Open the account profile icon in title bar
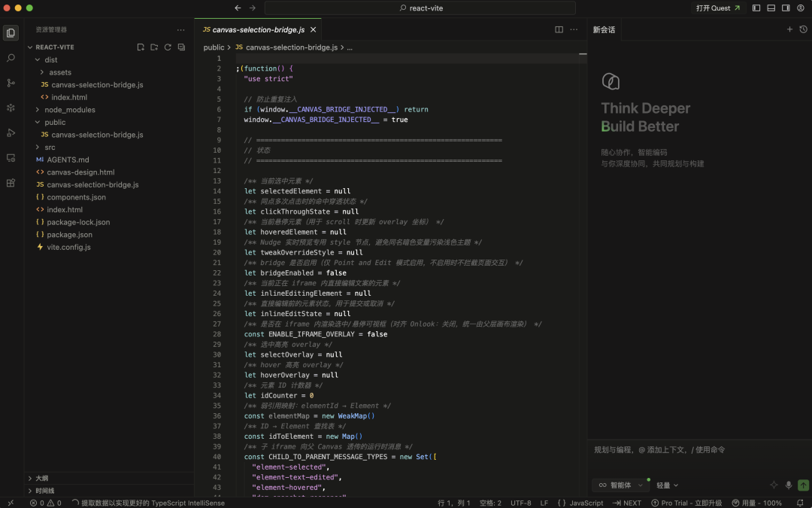This screenshot has height=508, width=812. click(801, 8)
